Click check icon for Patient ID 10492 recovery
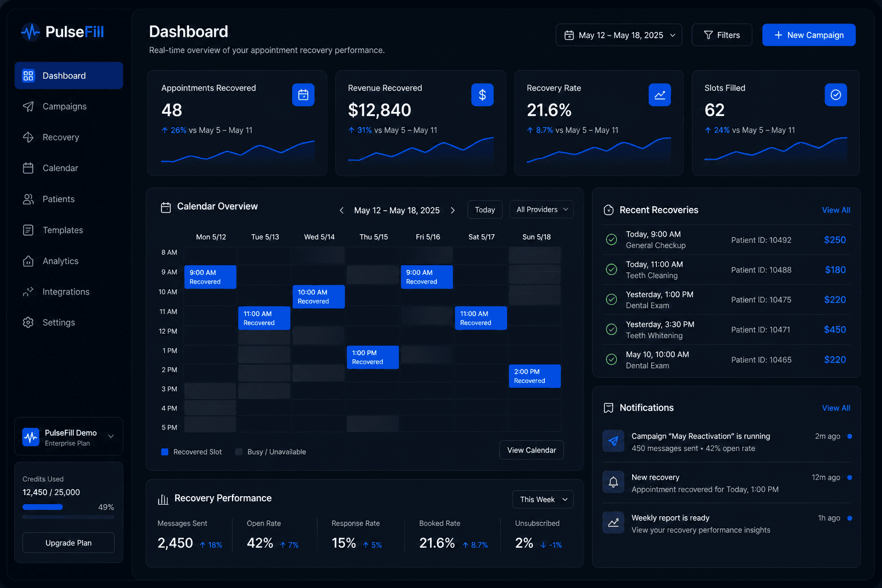Screen dimensions: 882x588 point(612,239)
